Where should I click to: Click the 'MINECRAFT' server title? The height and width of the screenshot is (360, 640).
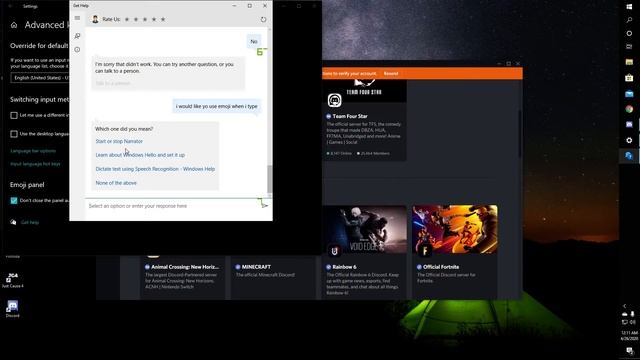click(256, 267)
